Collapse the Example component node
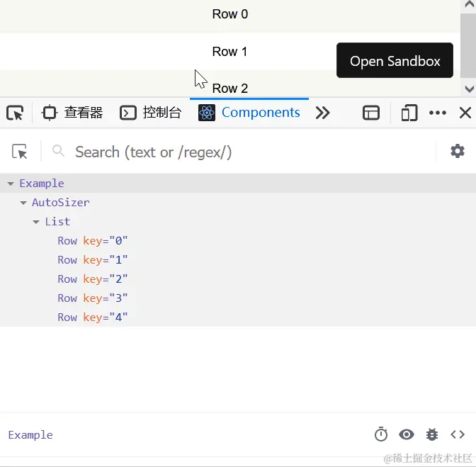The height and width of the screenshot is (467, 476). (11, 184)
